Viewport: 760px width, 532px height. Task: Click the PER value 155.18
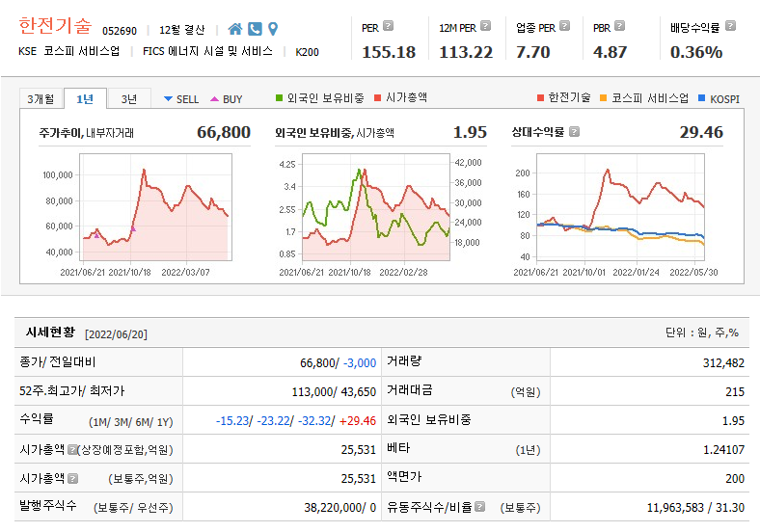(389, 52)
